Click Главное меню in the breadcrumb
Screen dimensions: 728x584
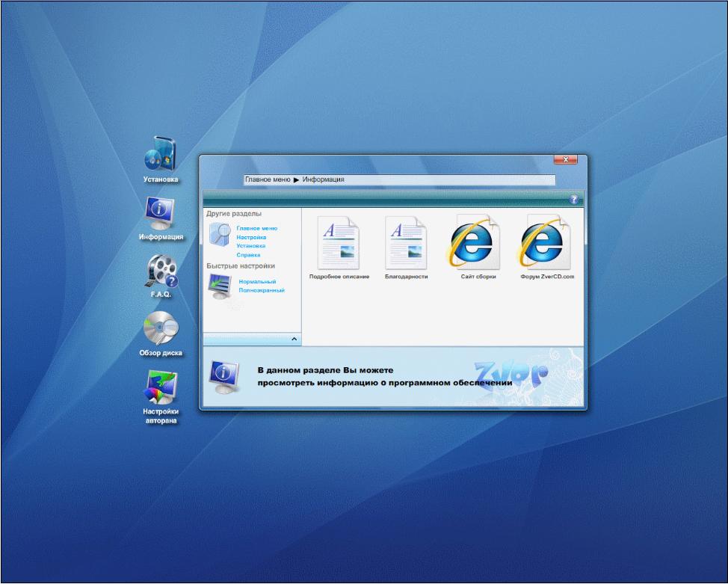point(268,179)
